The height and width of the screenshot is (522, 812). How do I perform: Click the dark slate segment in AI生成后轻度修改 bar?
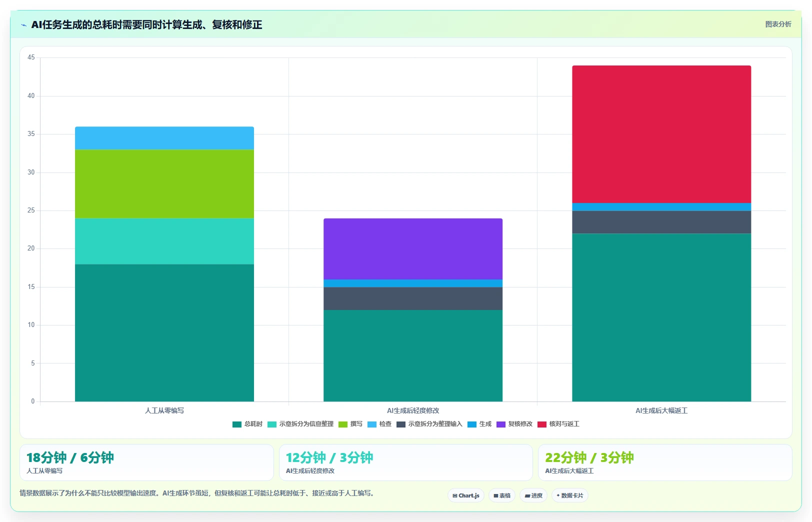tap(413, 298)
